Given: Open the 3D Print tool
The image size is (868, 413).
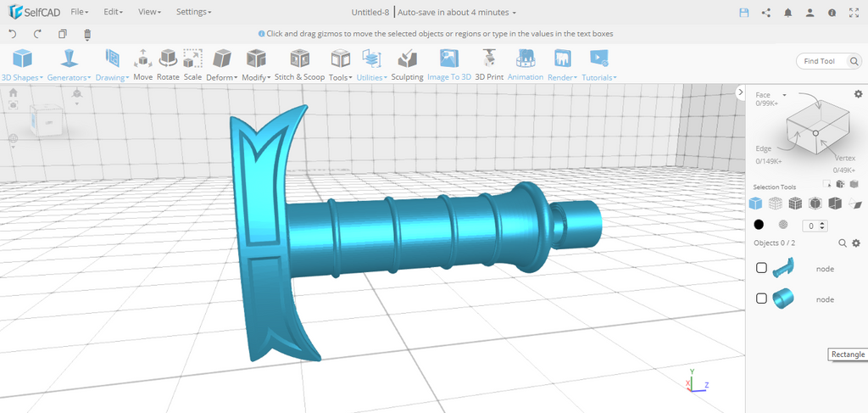Looking at the screenshot, I should coord(489,65).
